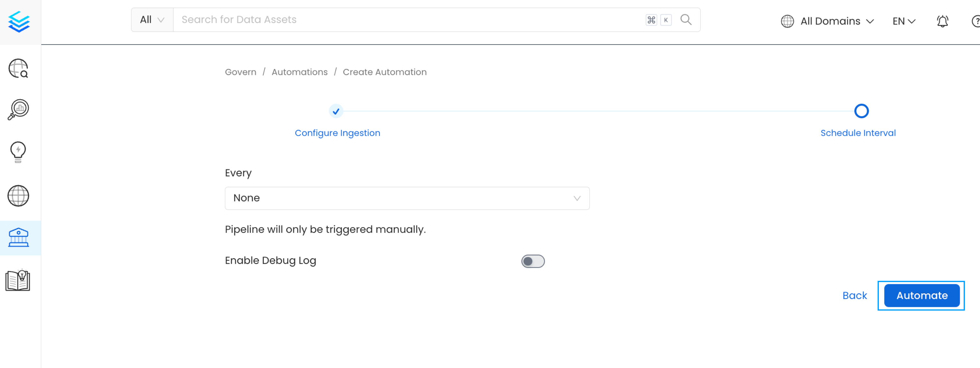
Task: Select the Govern bank icon in sidebar
Action: click(18, 238)
